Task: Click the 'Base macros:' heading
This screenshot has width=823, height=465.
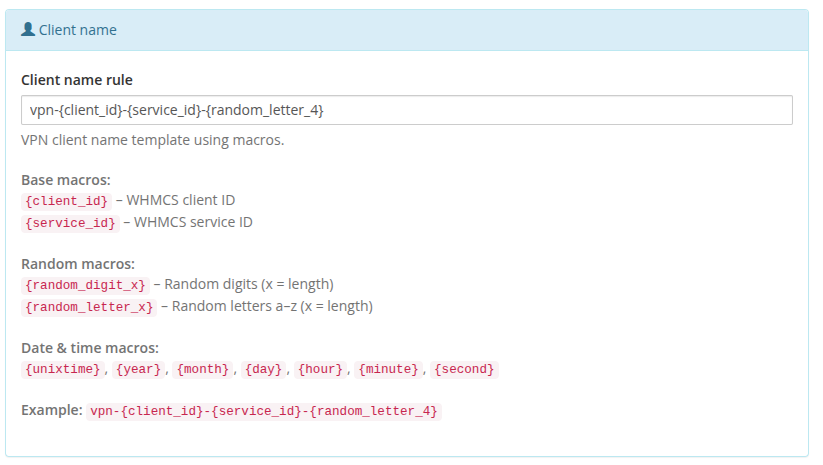Action: tap(65, 180)
